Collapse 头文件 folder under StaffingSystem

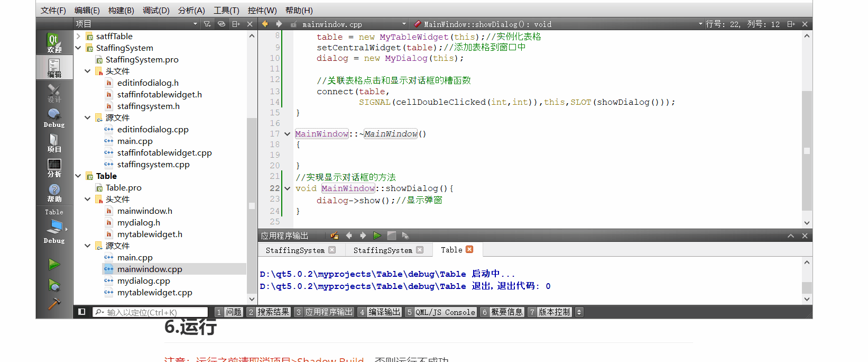[x=88, y=71]
